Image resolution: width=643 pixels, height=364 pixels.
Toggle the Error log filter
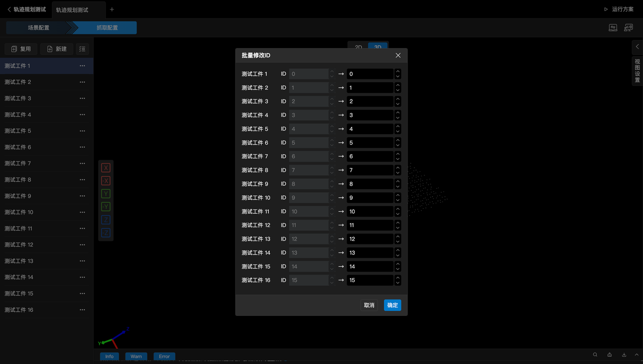tap(164, 356)
